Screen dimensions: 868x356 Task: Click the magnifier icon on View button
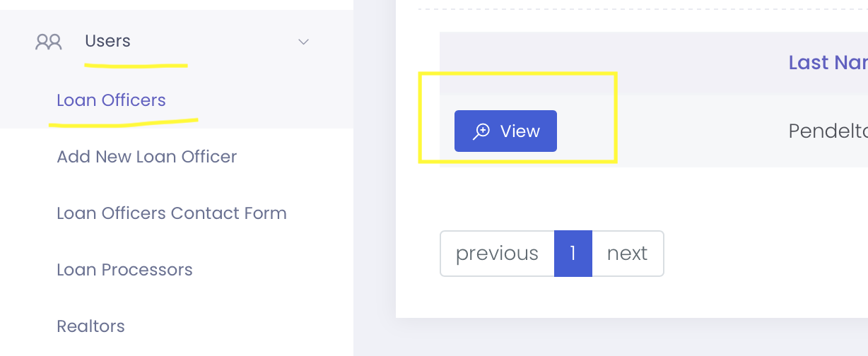pyautogui.click(x=481, y=131)
